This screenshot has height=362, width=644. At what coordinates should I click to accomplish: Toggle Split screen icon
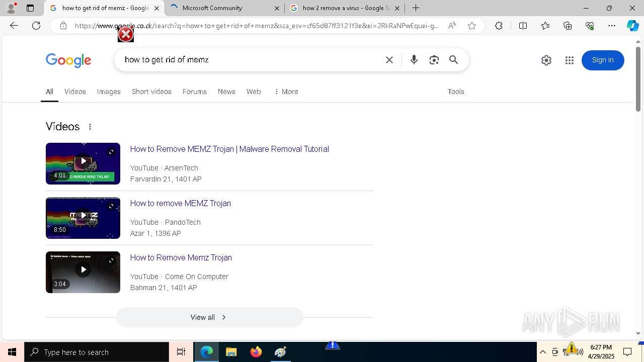(523, 26)
